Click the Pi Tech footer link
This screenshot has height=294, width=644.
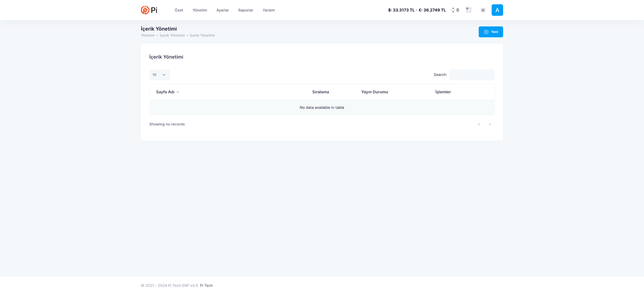pos(206,286)
